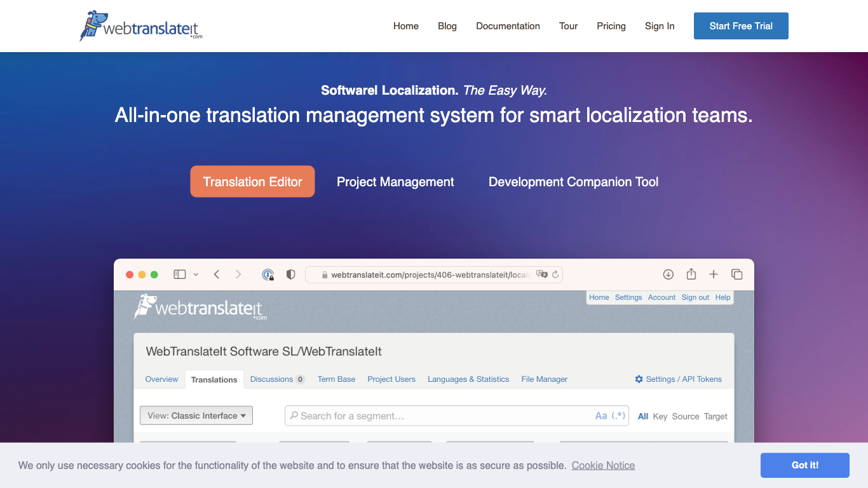Open the Home menu item
Image resolution: width=868 pixels, height=488 pixels.
pos(406,26)
